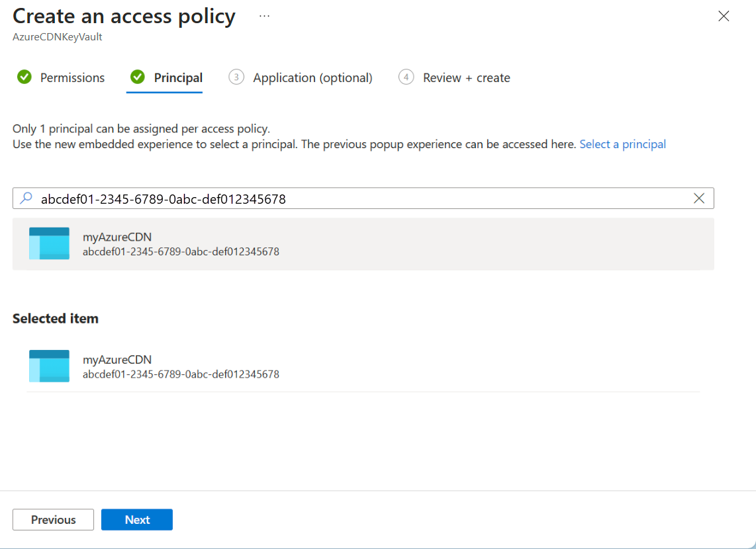Image resolution: width=756 pixels, height=549 pixels.
Task: Clear the principal search box
Action: coord(698,198)
